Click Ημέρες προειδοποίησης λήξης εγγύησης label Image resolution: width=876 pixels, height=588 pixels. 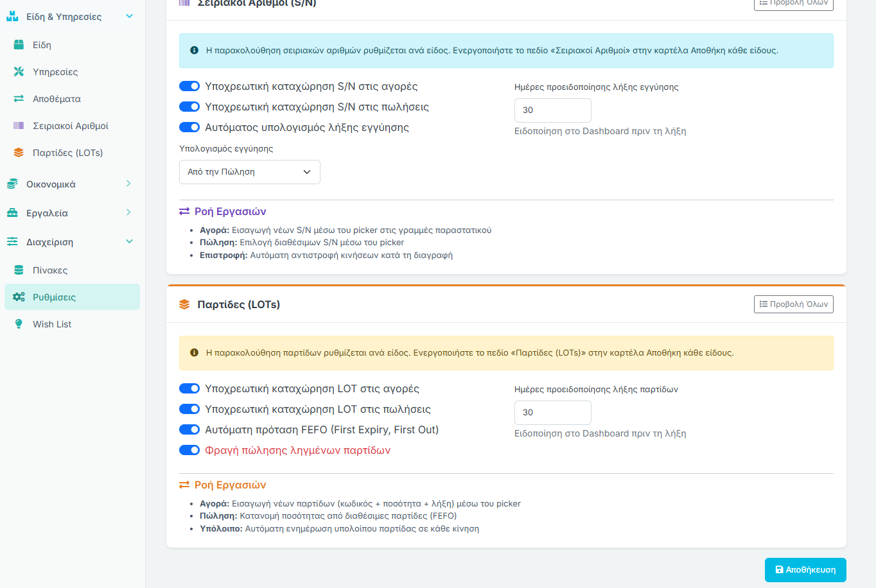pos(596,87)
